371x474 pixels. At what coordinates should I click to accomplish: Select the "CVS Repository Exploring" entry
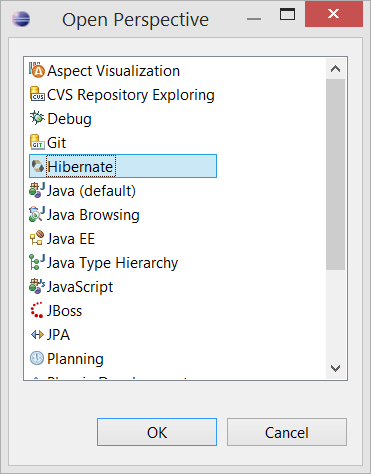tap(131, 95)
